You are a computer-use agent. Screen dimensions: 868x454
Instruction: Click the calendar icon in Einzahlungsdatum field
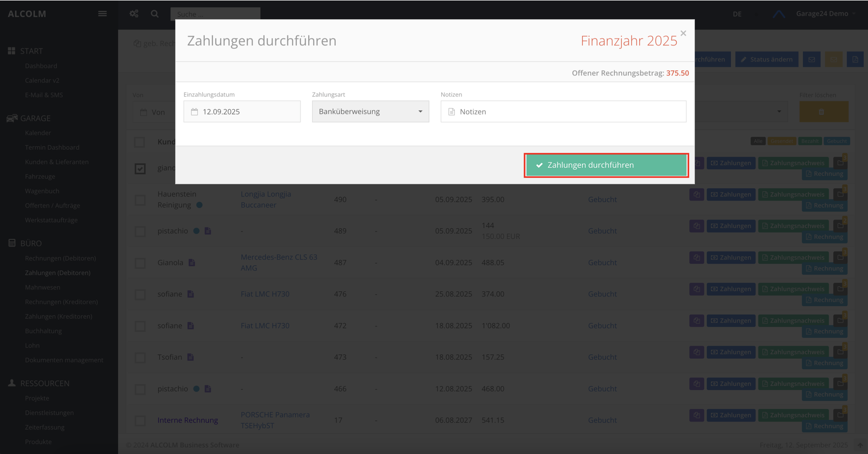pos(194,112)
